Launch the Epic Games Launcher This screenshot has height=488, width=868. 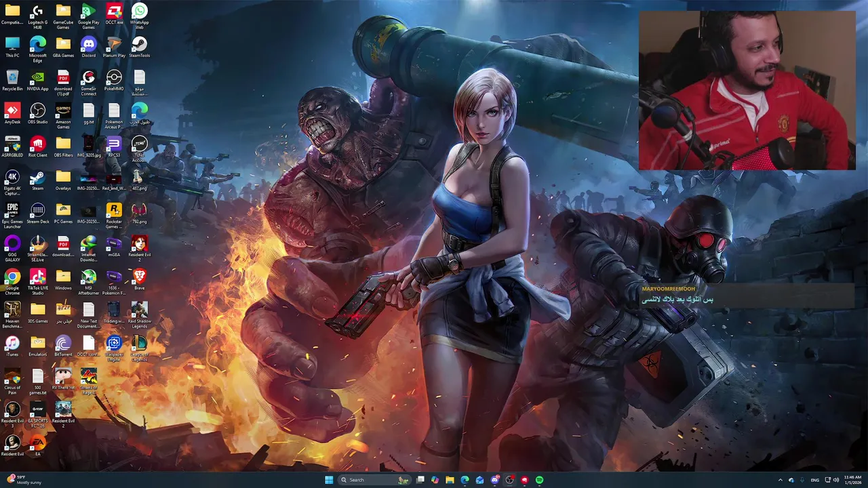click(x=12, y=215)
